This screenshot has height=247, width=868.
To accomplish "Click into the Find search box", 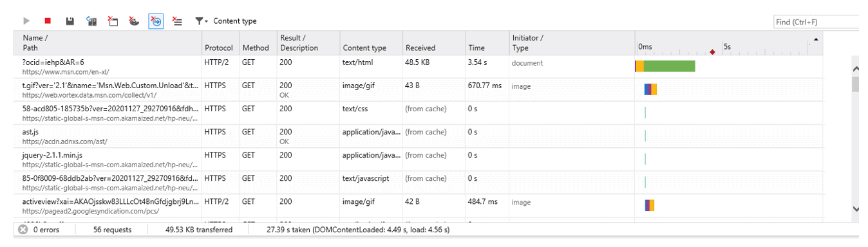I will 816,22.
